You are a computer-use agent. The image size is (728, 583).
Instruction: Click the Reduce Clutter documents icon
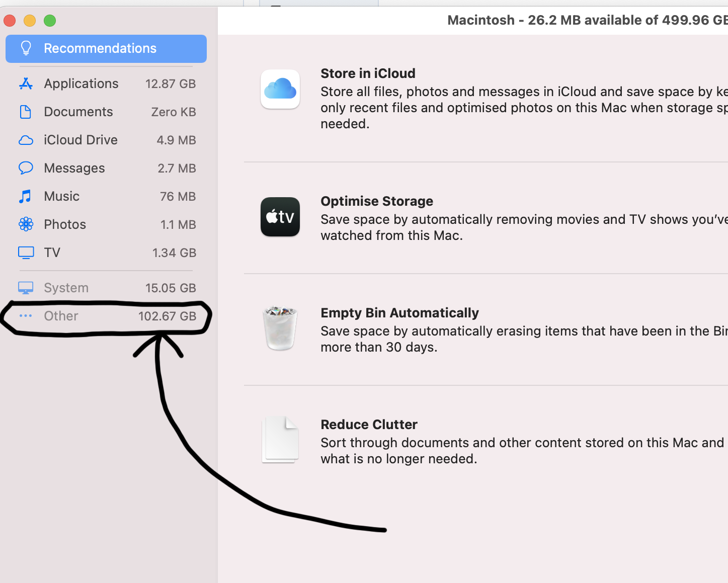(x=280, y=440)
